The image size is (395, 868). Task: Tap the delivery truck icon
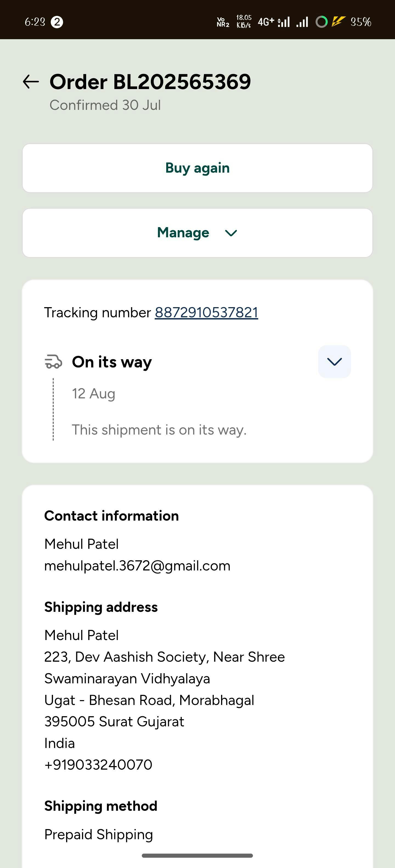click(53, 362)
